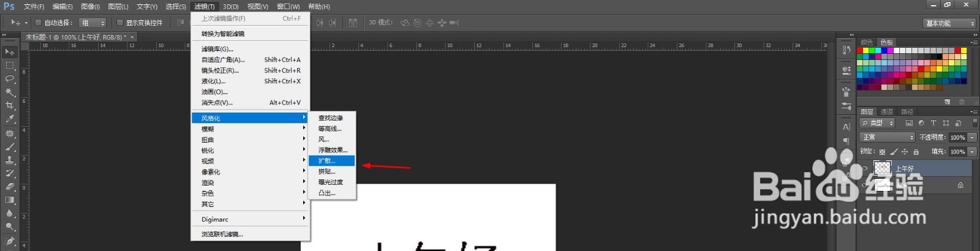This screenshot has height=251, width=980.
Task: Choose 转换为智能滤镜 menu entry
Action: point(251,34)
